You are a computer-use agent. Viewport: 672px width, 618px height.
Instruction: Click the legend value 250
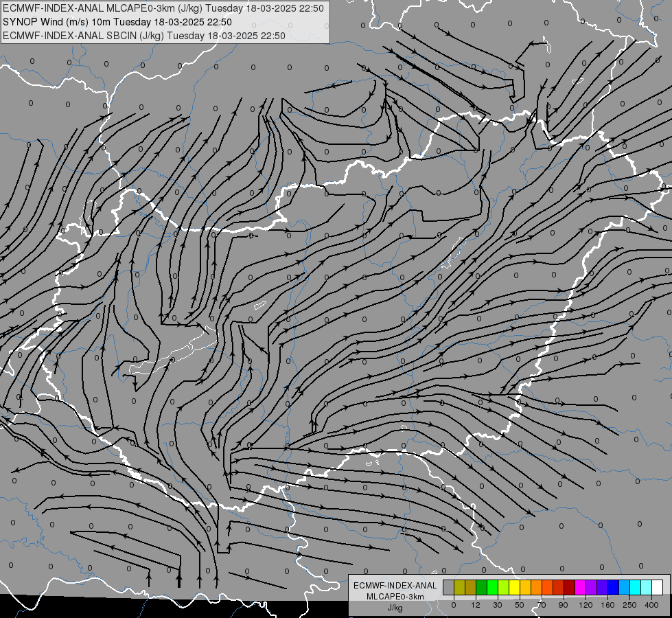point(629,605)
